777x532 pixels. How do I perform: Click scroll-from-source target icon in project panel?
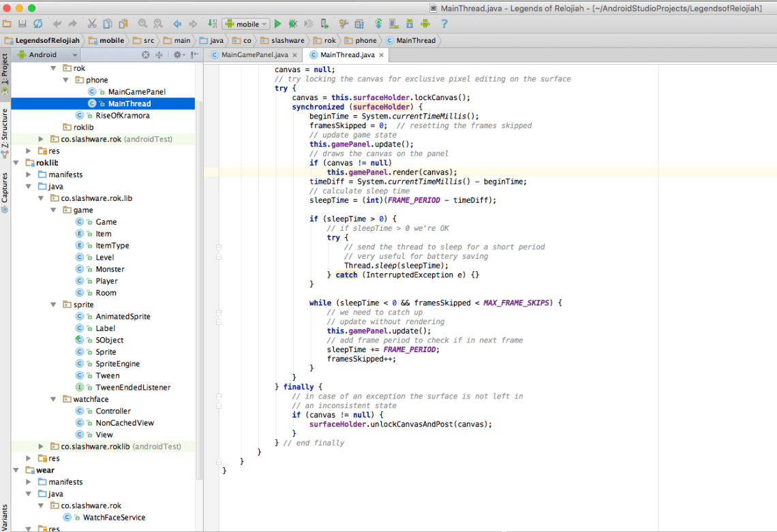(145, 55)
